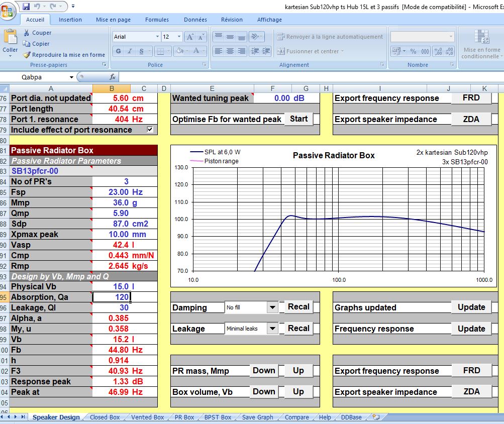Click the lower FRD export button
504x424 pixels.
click(471, 370)
